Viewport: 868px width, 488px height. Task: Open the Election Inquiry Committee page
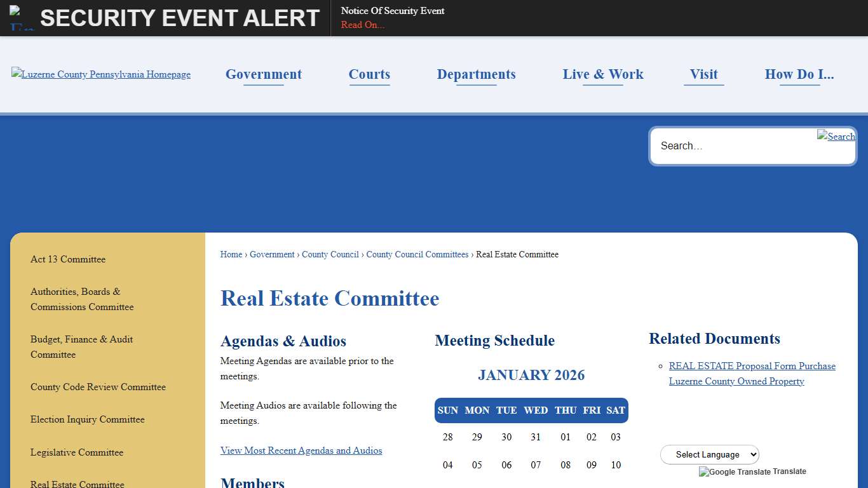pos(87,419)
